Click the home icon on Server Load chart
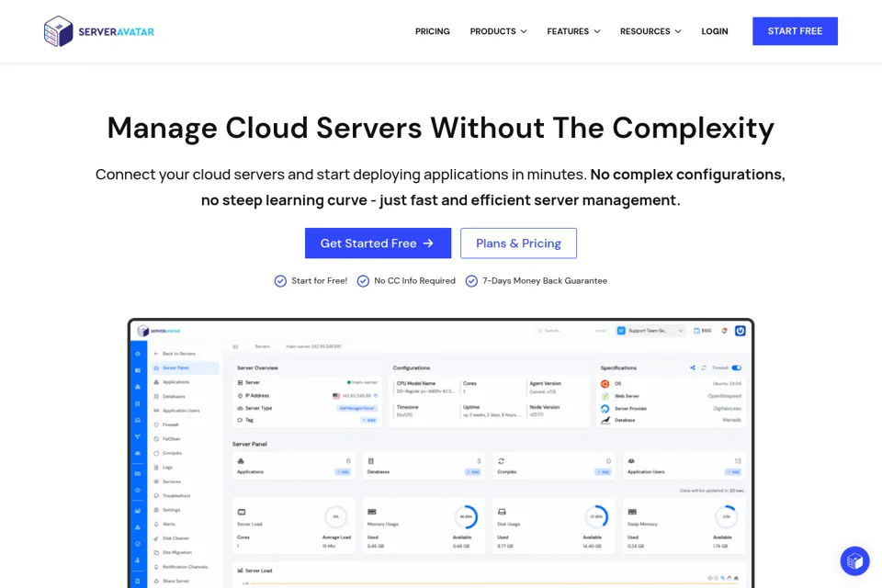The width and height of the screenshot is (882, 588). point(736,578)
